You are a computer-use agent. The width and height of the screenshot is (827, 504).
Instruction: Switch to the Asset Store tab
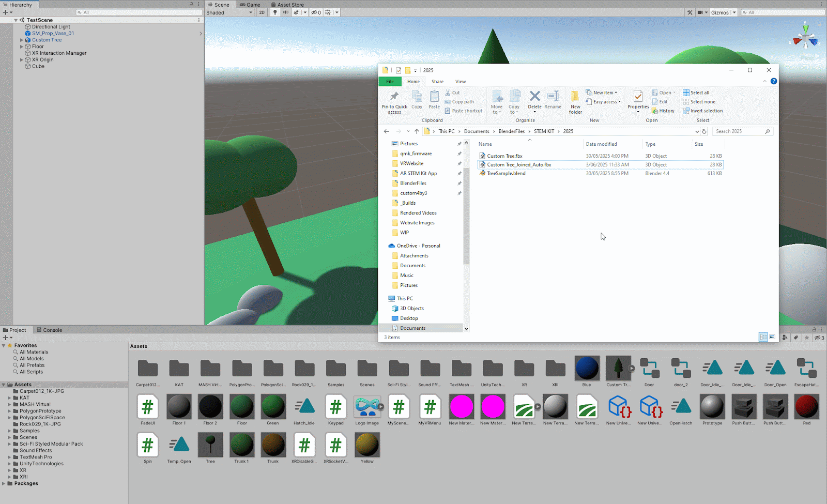tap(287, 5)
